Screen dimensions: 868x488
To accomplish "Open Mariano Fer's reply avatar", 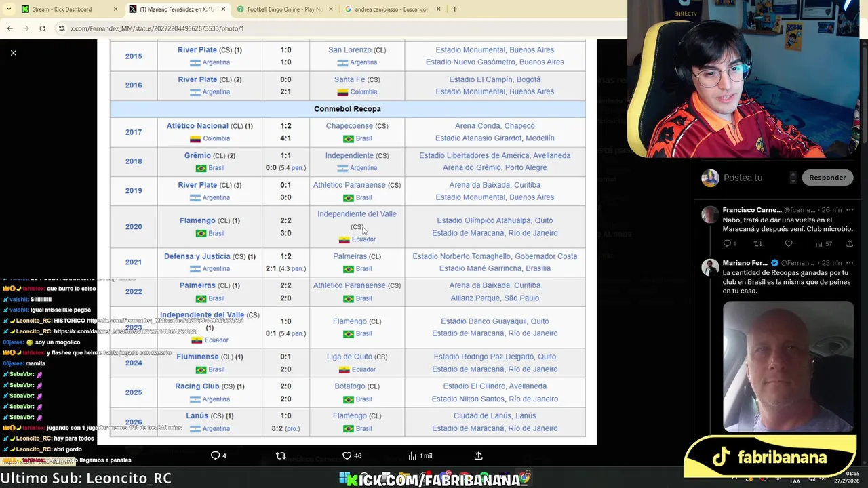I will click(x=710, y=267).
